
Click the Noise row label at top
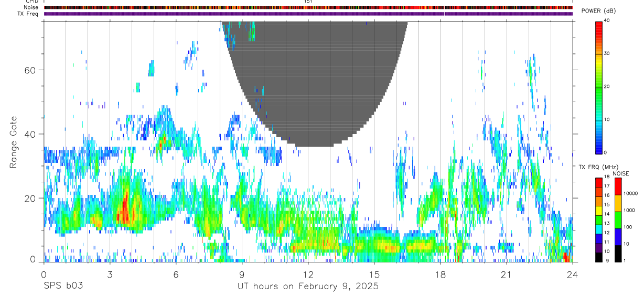click(x=31, y=7)
